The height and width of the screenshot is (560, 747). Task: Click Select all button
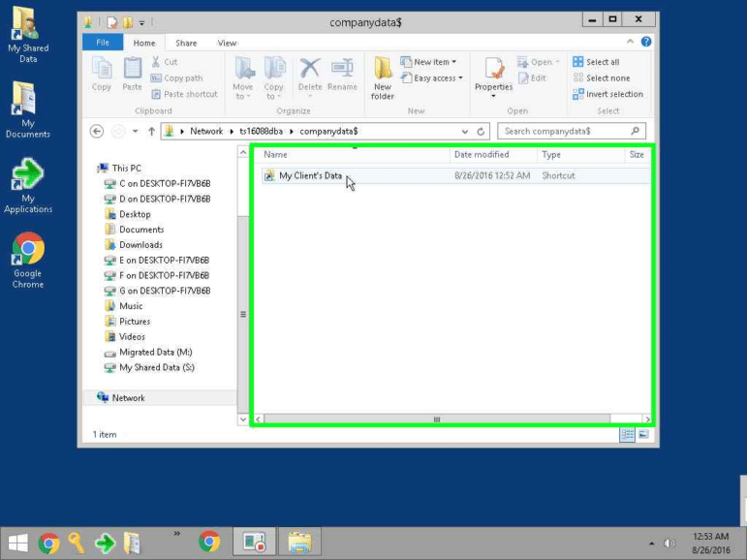(596, 62)
